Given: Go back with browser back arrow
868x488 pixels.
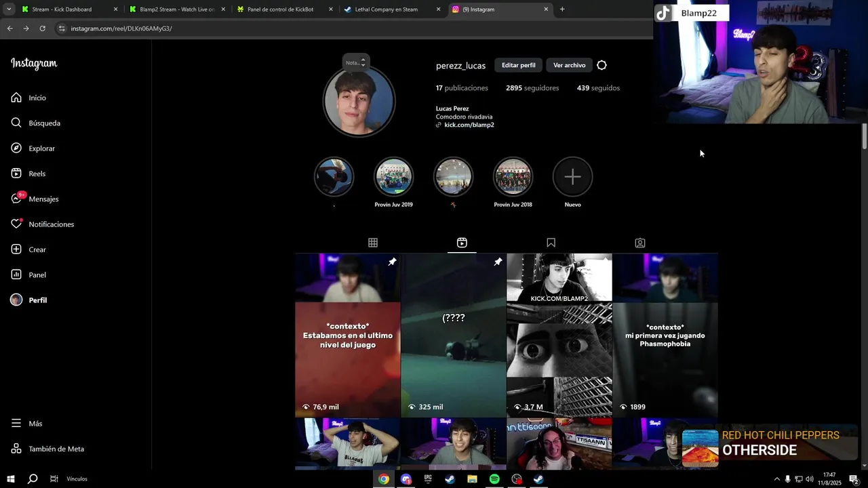Looking at the screenshot, I should tap(9, 28).
